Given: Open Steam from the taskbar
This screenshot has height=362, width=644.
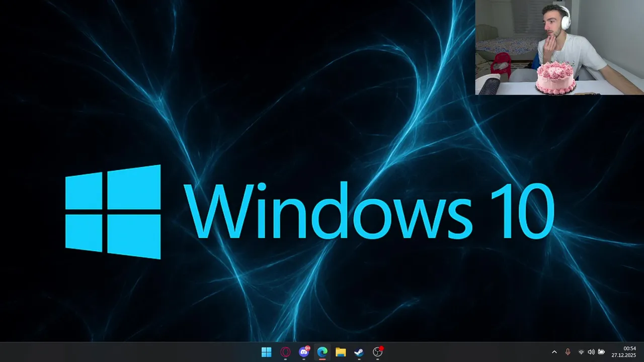Looking at the screenshot, I should (359, 352).
